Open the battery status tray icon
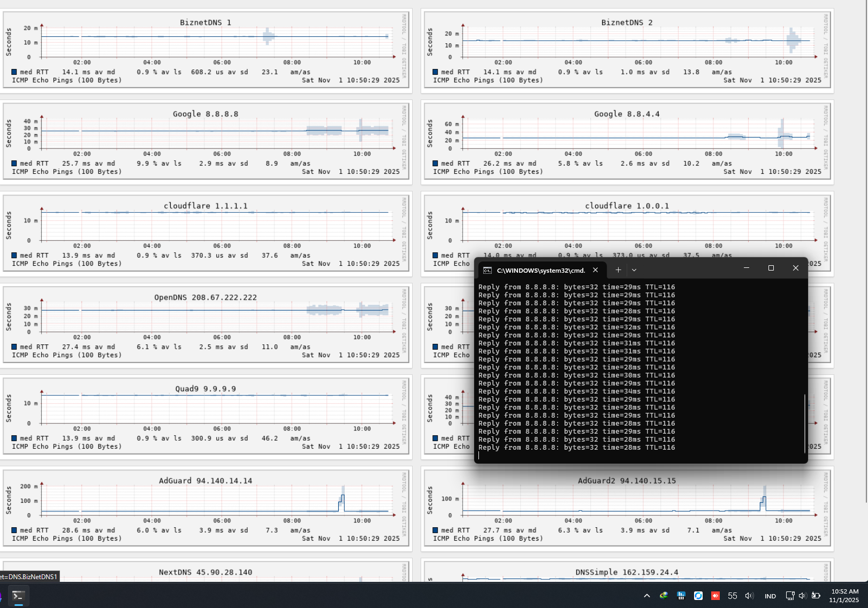 click(816, 596)
